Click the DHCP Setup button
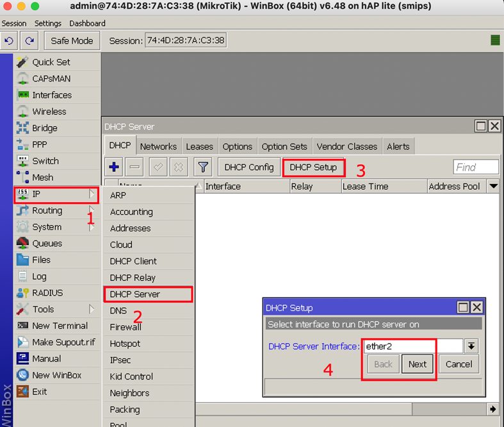 point(313,167)
